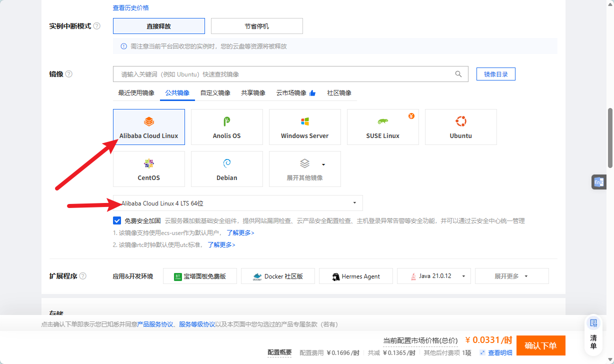Switch to the 社区镜像 tab
The width and height of the screenshot is (614, 364).
339,93
